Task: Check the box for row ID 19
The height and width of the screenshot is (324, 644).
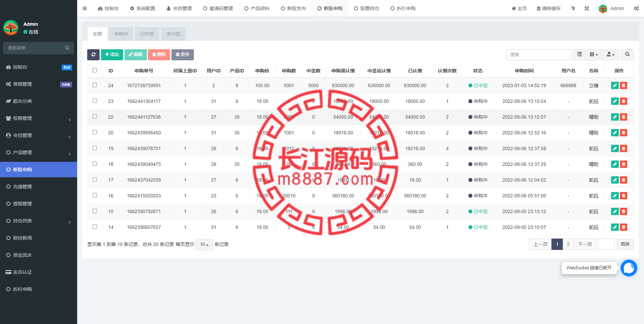Action: (x=95, y=148)
